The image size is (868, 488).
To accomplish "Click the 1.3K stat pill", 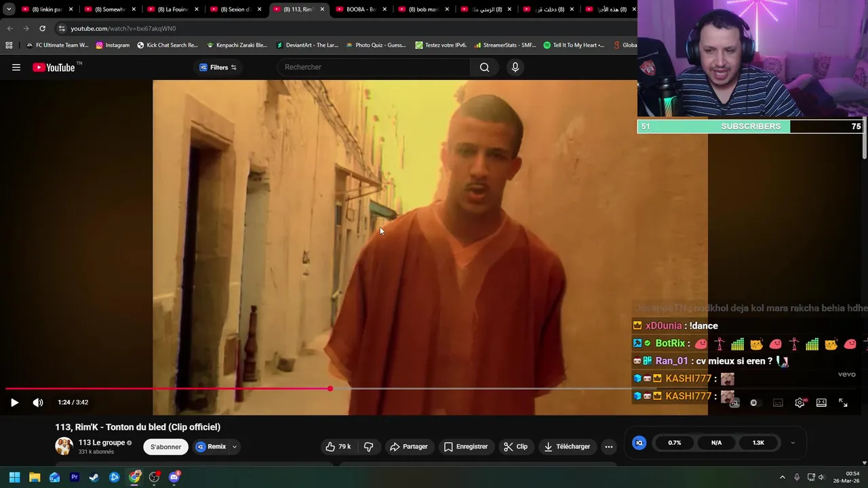I will [x=758, y=443].
